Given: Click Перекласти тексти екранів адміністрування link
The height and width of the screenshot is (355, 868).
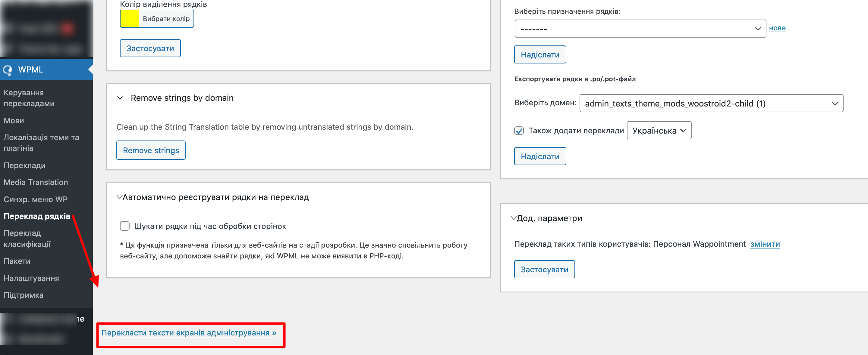Looking at the screenshot, I should [x=189, y=333].
